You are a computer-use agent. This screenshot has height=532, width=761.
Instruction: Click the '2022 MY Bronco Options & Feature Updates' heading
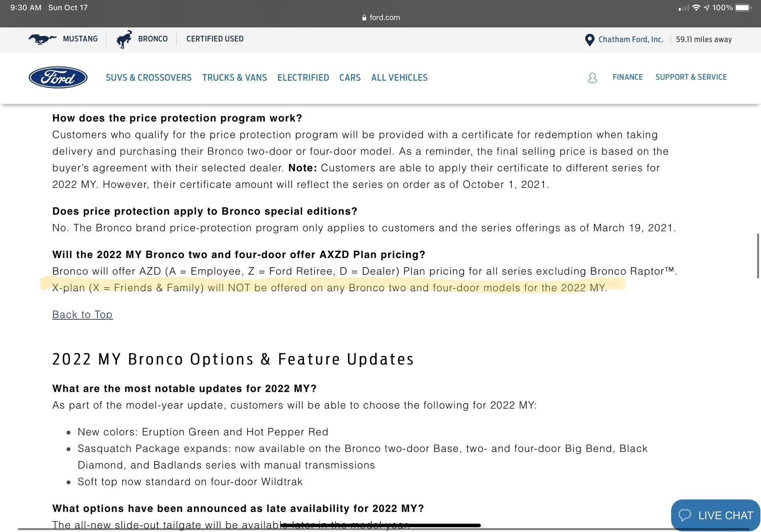(233, 359)
